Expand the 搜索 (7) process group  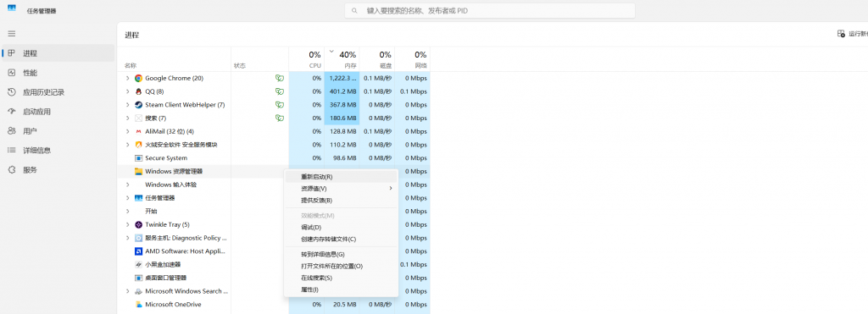[127, 118]
